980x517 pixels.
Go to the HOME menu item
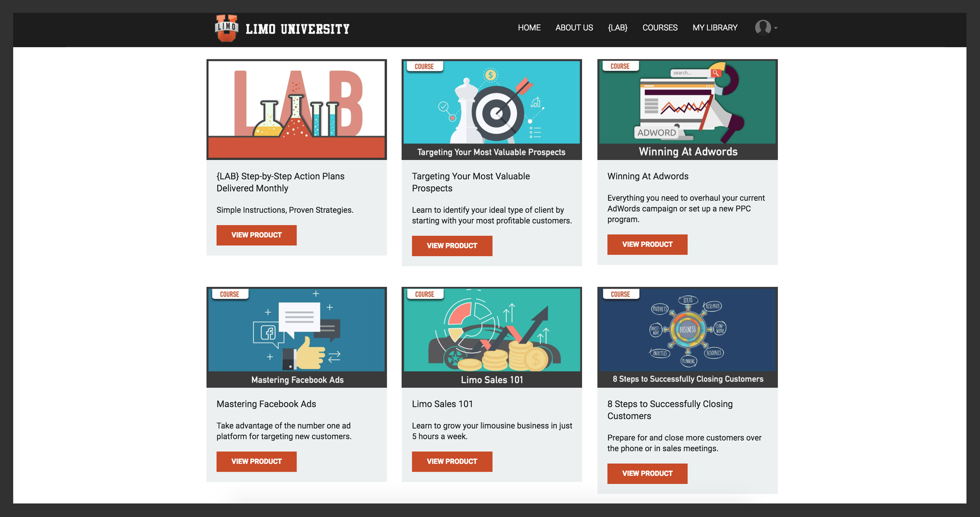[x=529, y=28]
